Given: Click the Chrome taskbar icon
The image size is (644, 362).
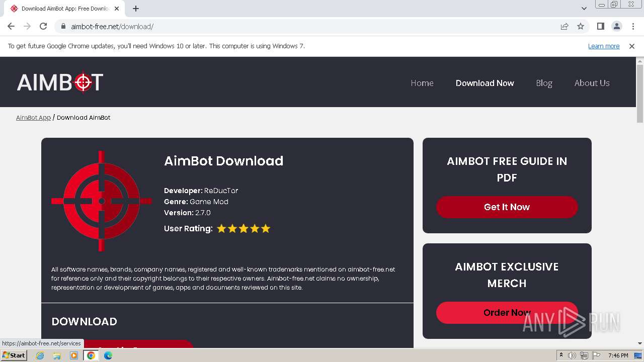Looking at the screenshot, I should coord(91,355).
